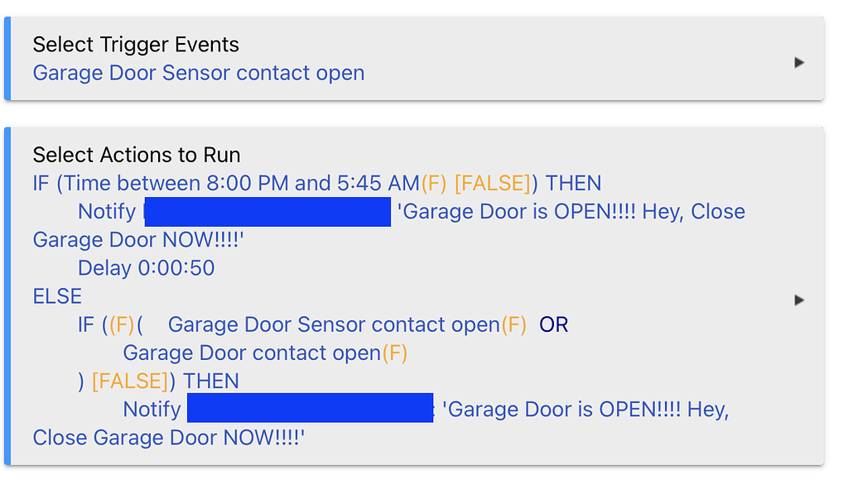Click the ELSE statement line
The width and height of the screenshot is (848, 504).
tap(57, 296)
